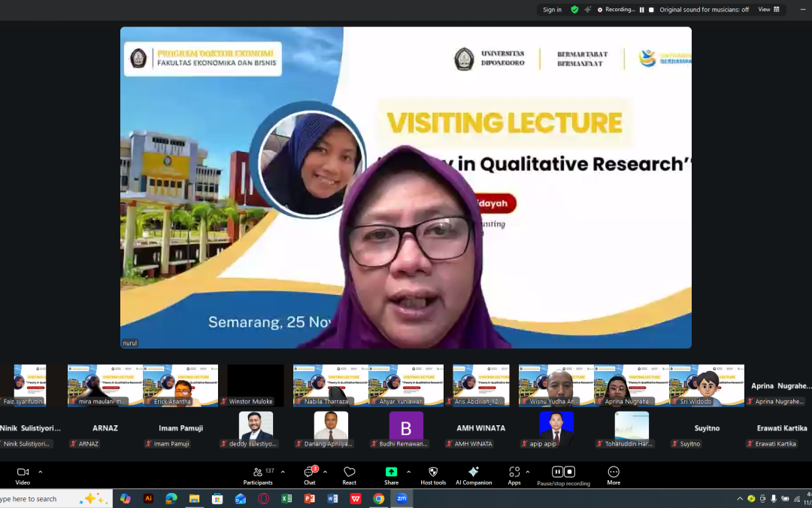Image resolution: width=812 pixels, height=508 pixels.
Task: Open the Apps icon in toolbar
Action: [x=514, y=475]
